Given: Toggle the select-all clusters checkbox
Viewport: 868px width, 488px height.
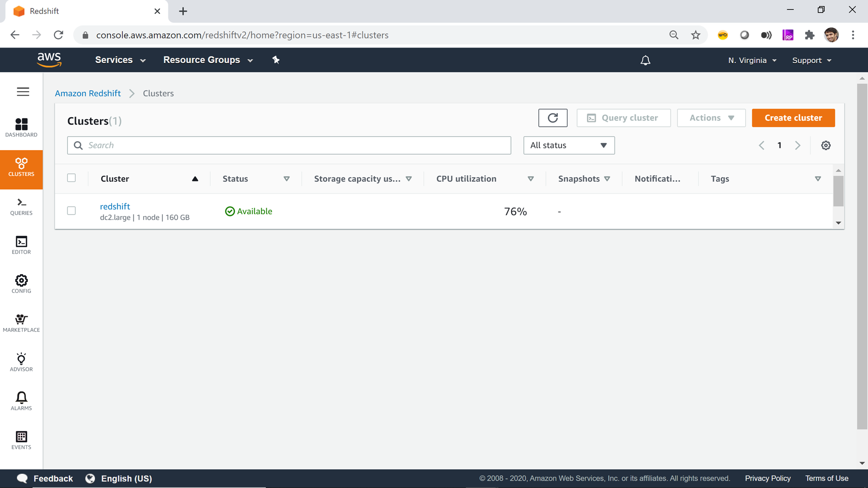Looking at the screenshot, I should (x=72, y=178).
